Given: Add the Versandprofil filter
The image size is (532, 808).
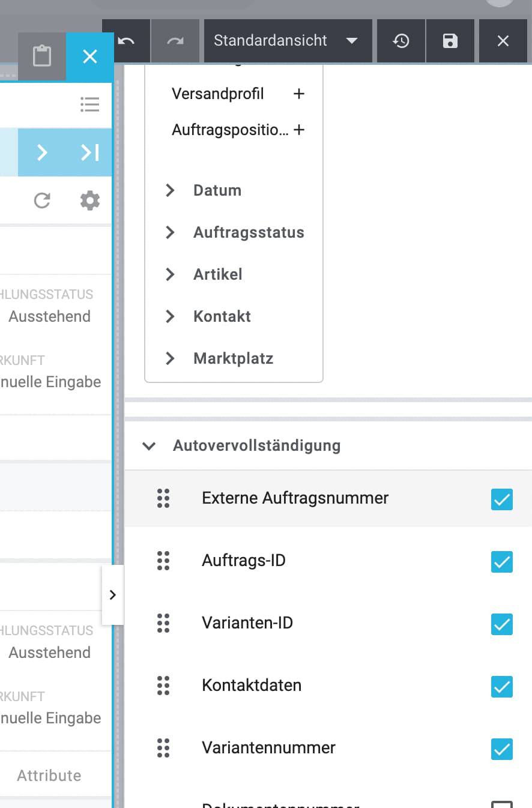Looking at the screenshot, I should (298, 94).
